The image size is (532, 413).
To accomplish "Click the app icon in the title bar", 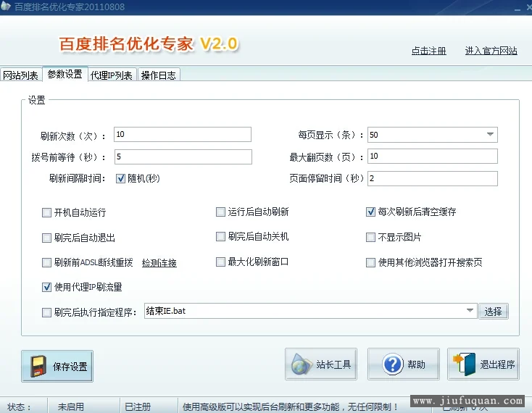I will pos(7,6).
